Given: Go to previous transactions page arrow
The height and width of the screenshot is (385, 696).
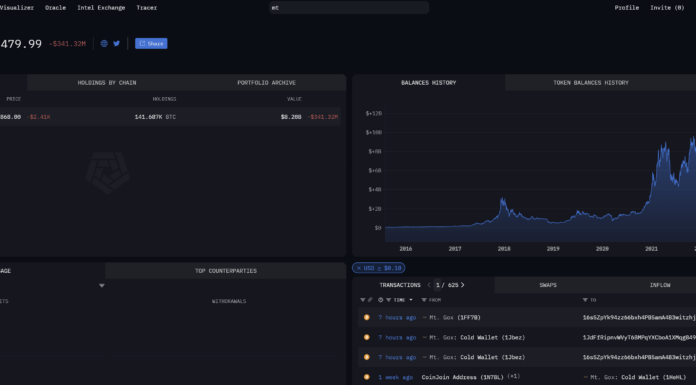Looking at the screenshot, I should click(429, 285).
